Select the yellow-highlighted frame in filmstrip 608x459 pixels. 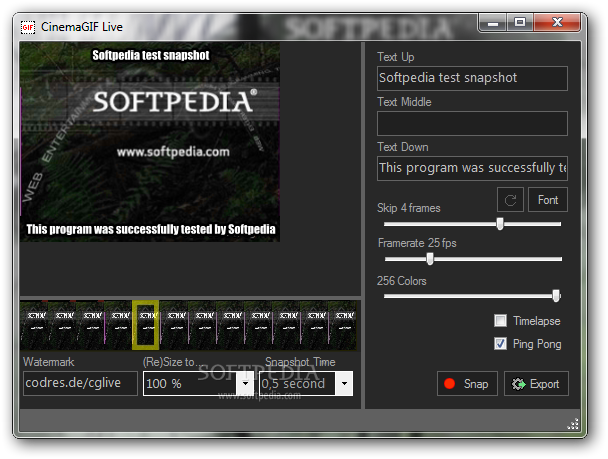(x=145, y=325)
